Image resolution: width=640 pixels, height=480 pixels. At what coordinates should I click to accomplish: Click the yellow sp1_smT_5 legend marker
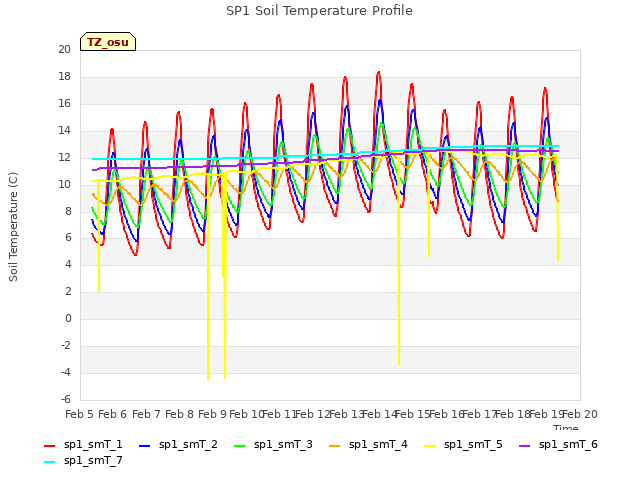[x=430, y=446]
